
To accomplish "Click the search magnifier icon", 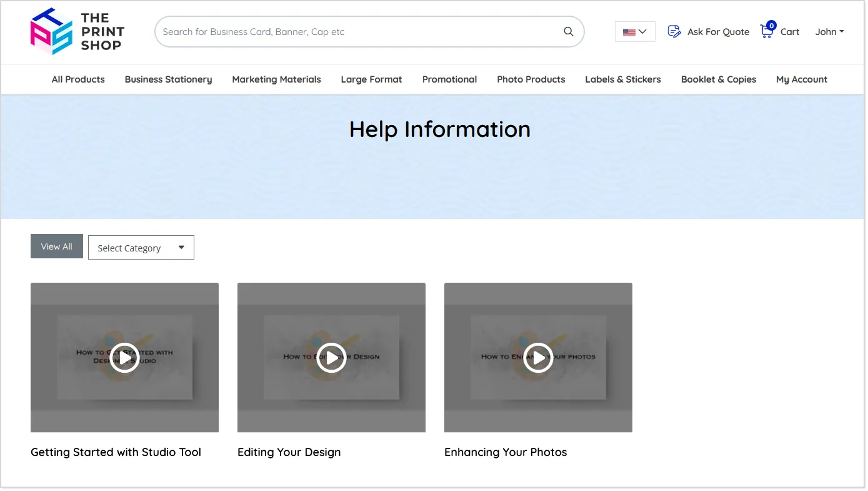I will click(568, 32).
